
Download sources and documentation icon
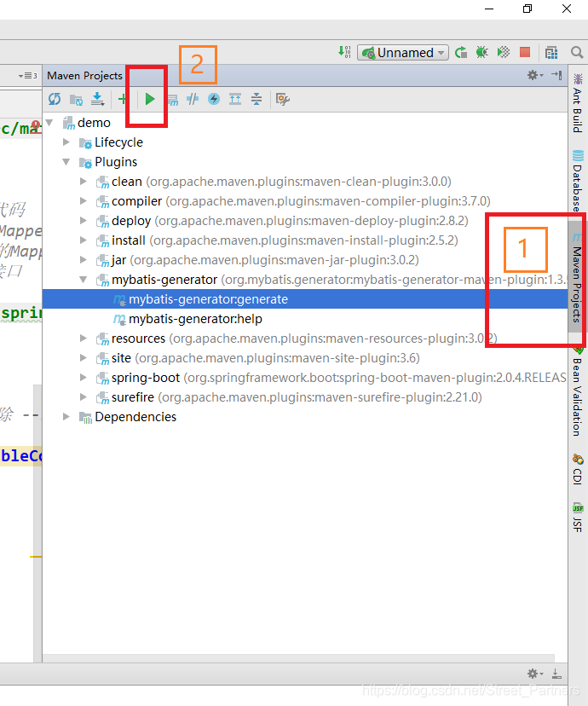point(98,99)
